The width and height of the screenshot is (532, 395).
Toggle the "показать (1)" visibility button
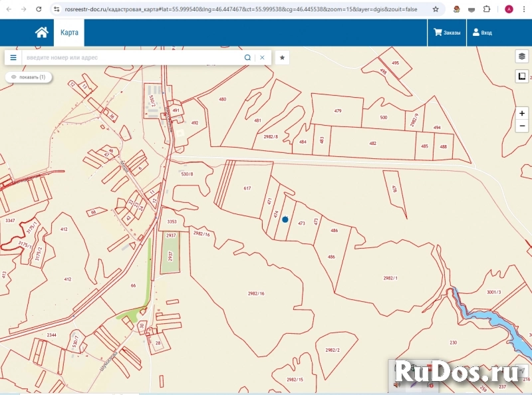tap(29, 77)
